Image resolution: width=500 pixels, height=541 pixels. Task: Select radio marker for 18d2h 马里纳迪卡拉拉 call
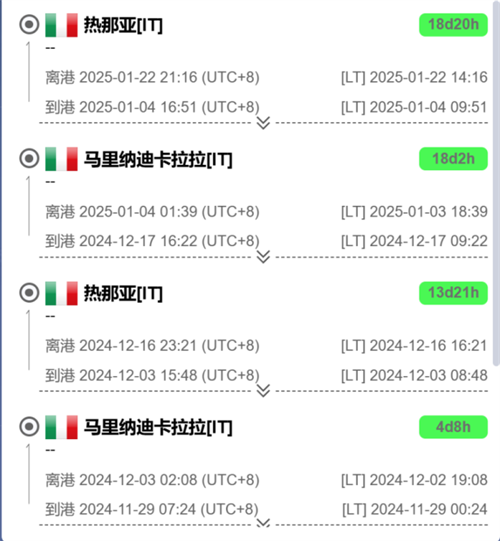(x=29, y=159)
